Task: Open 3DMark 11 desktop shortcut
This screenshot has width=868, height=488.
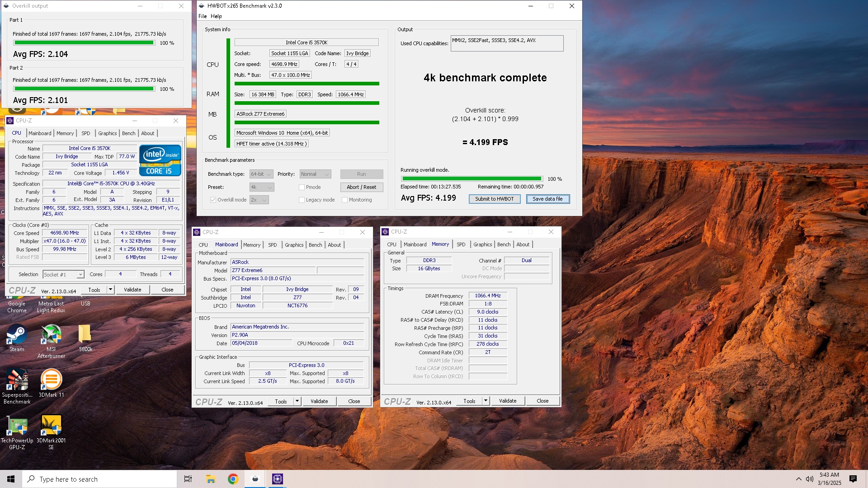Action: [51, 383]
